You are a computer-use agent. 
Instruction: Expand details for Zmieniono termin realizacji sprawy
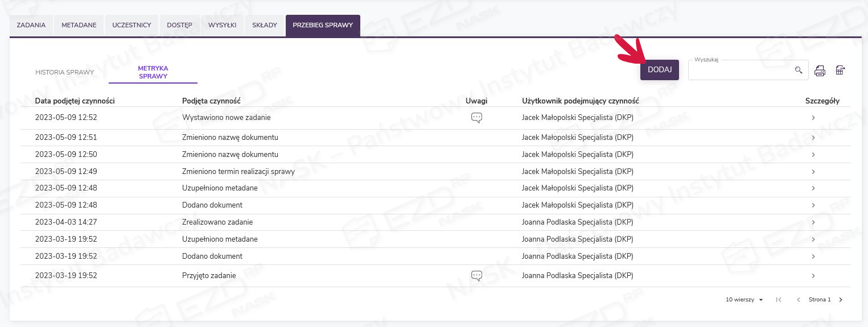click(x=813, y=172)
